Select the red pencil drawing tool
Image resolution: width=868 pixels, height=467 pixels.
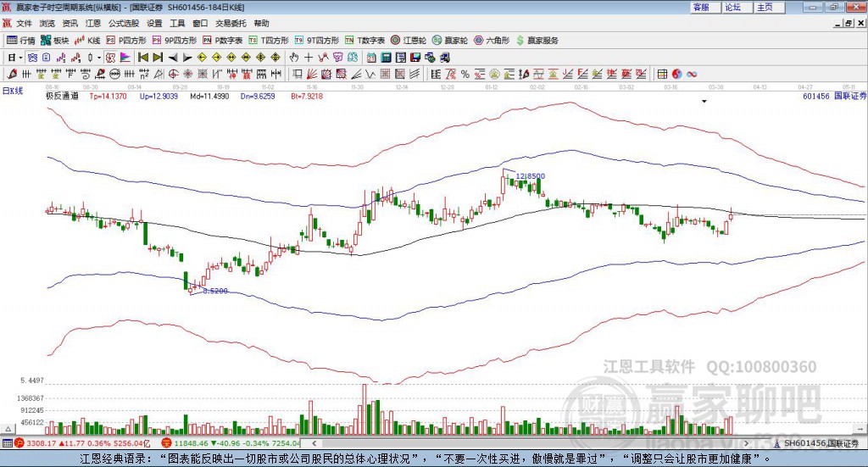coord(12,74)
